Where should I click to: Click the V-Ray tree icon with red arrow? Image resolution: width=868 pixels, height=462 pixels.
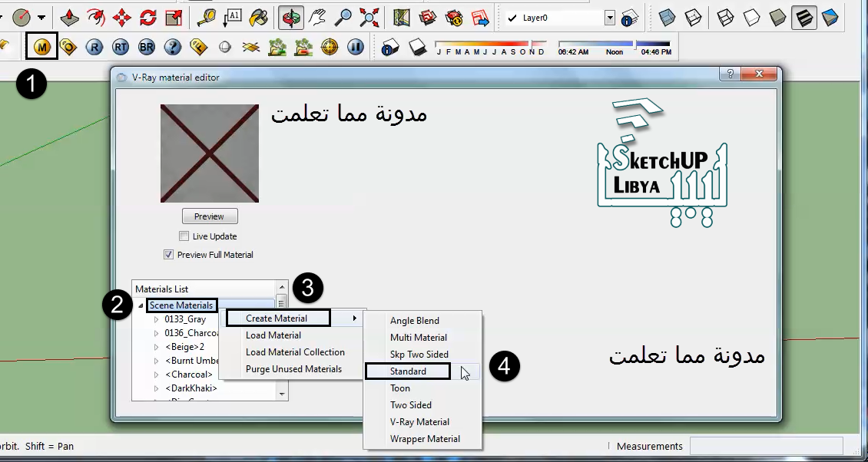[303, 47]
